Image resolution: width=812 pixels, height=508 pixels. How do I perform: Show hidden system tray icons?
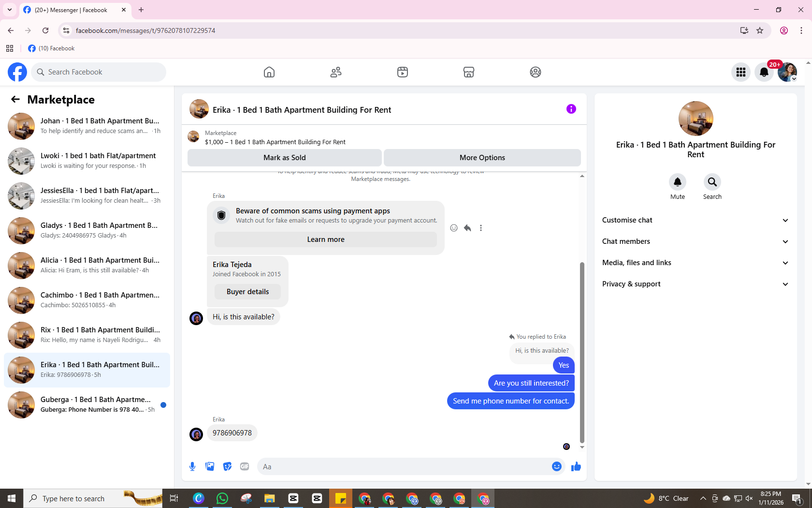(x=703, y=498)
